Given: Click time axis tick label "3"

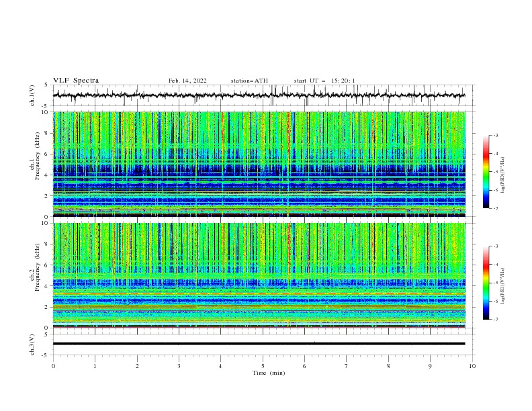Looking at the screenshot, I should click(x=179, y=366).
